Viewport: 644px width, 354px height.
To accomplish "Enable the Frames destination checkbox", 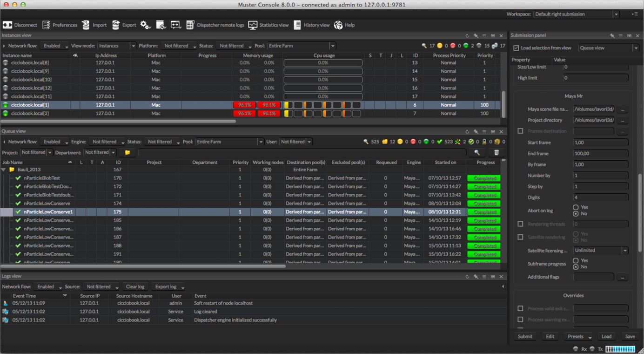I will click(520, 131).
